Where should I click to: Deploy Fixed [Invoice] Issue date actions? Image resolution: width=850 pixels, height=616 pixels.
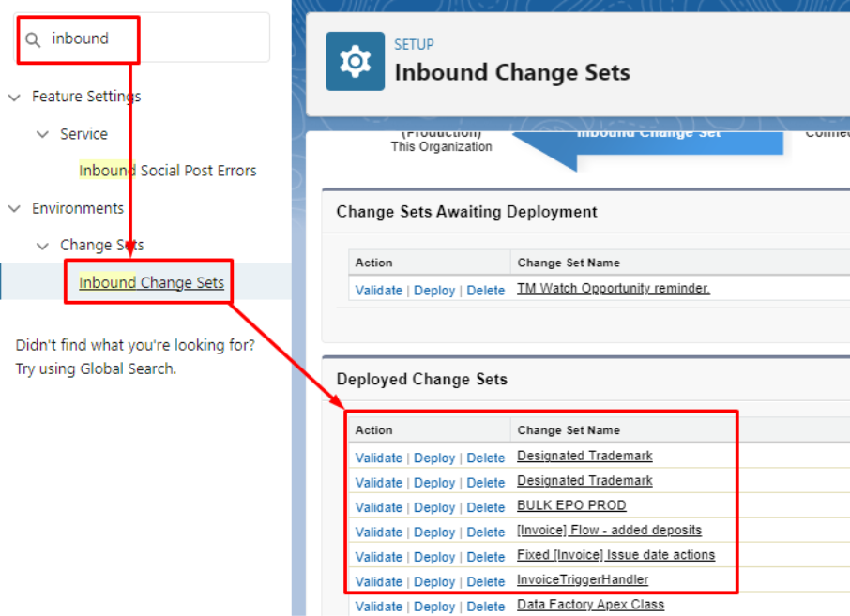[x=434, y=557]
